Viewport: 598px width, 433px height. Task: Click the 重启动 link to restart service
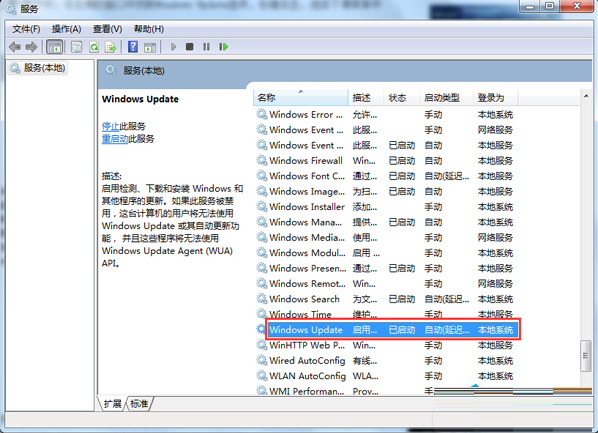pyautogui.click(x=115, y=139)
